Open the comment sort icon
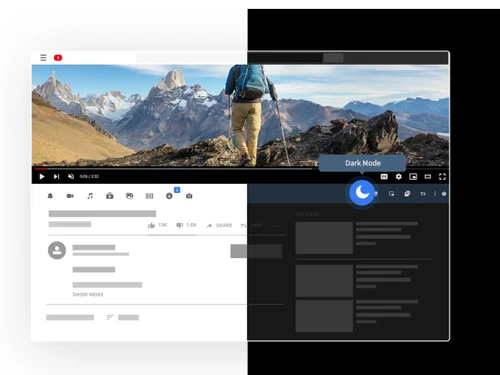The height and width of the screenshot is (375, 500). click(x=110, y=317)
